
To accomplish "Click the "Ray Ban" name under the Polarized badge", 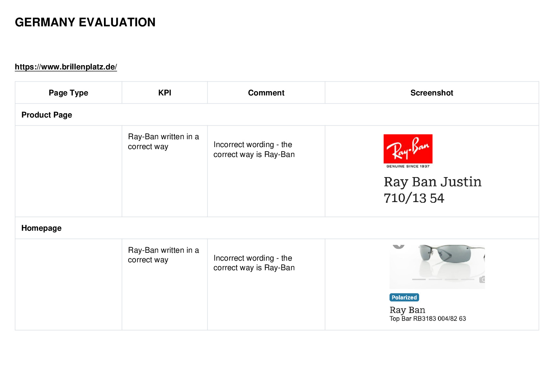I will tap(407, 310).
